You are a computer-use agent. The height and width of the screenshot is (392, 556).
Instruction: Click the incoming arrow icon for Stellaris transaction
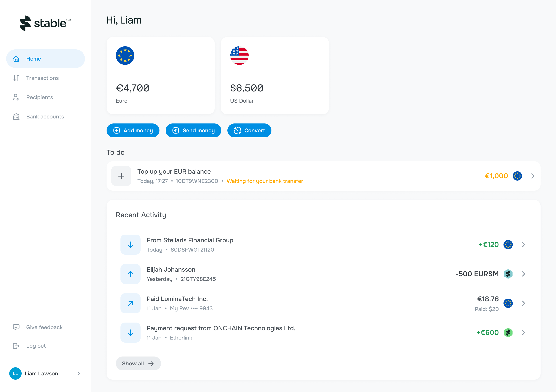pos(131,245)
